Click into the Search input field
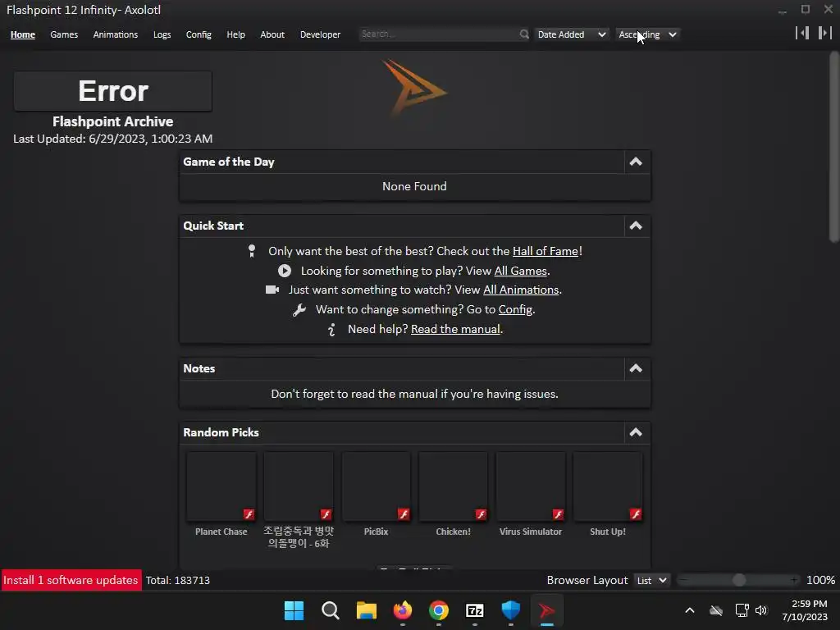 (440, 34)
